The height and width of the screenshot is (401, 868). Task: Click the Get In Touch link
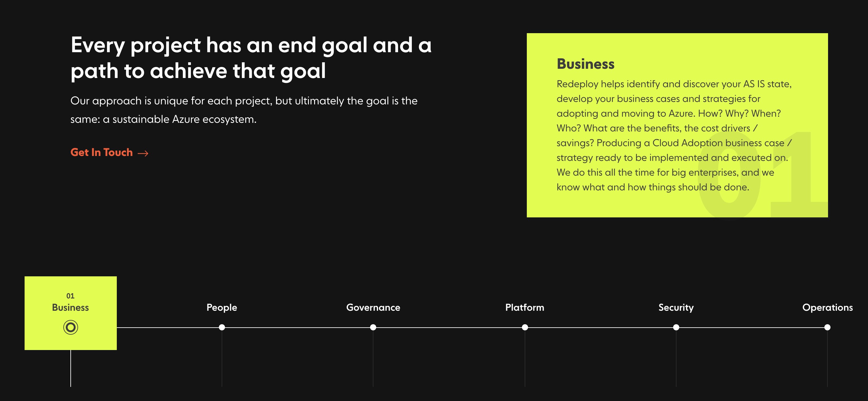point(101,153)
